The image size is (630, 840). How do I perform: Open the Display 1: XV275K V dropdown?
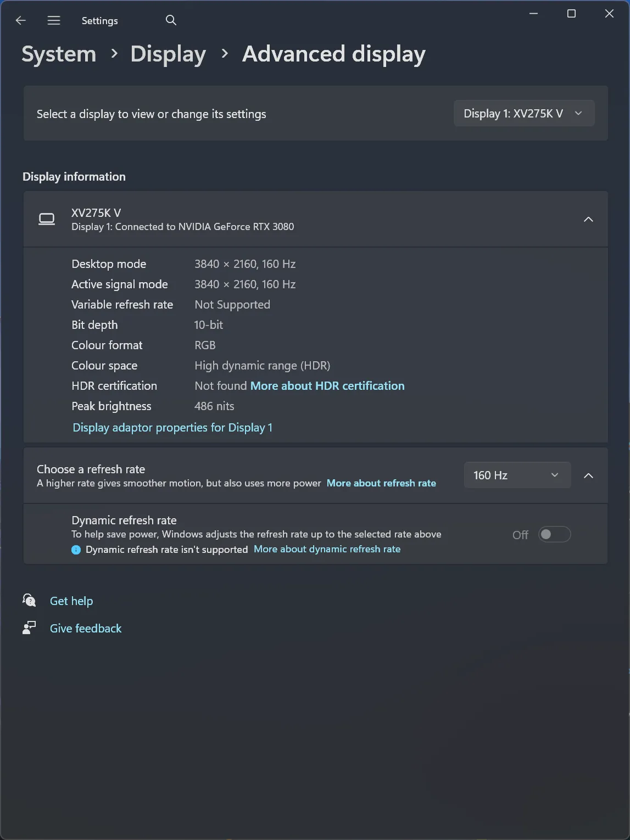pos(523,114)
